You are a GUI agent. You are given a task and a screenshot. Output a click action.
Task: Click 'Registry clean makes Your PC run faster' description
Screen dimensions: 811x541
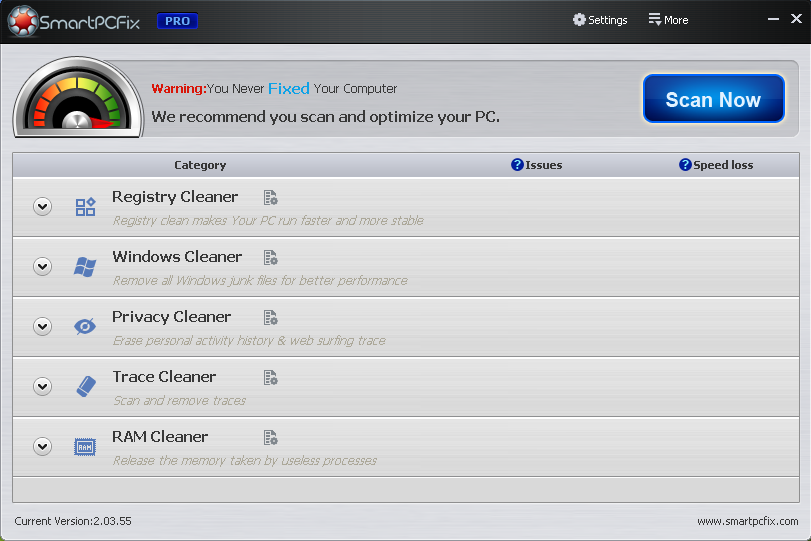click(268, 221)
